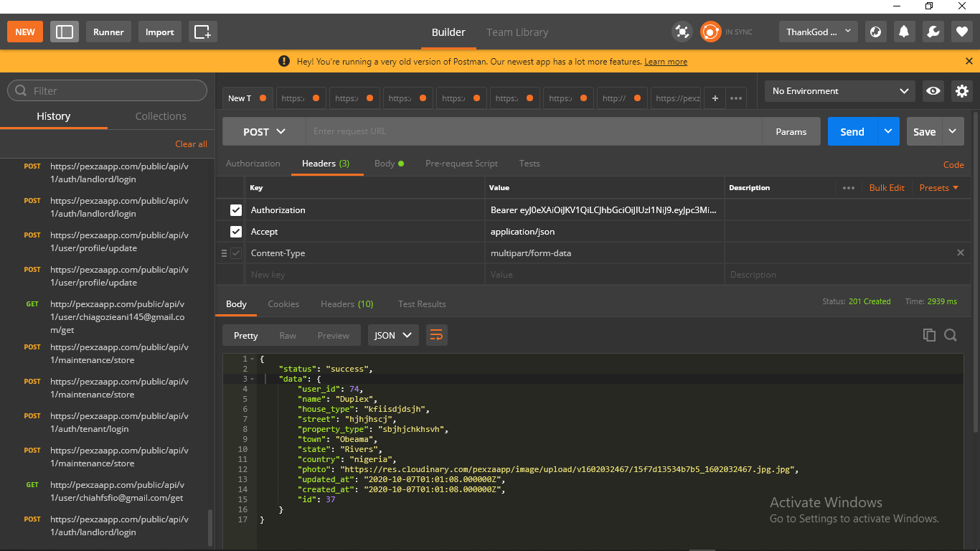Image resolution: width=980 pixels, height=551 pixels.
Task: Toggle the sidebar layout icon
Action: point(65,32)
